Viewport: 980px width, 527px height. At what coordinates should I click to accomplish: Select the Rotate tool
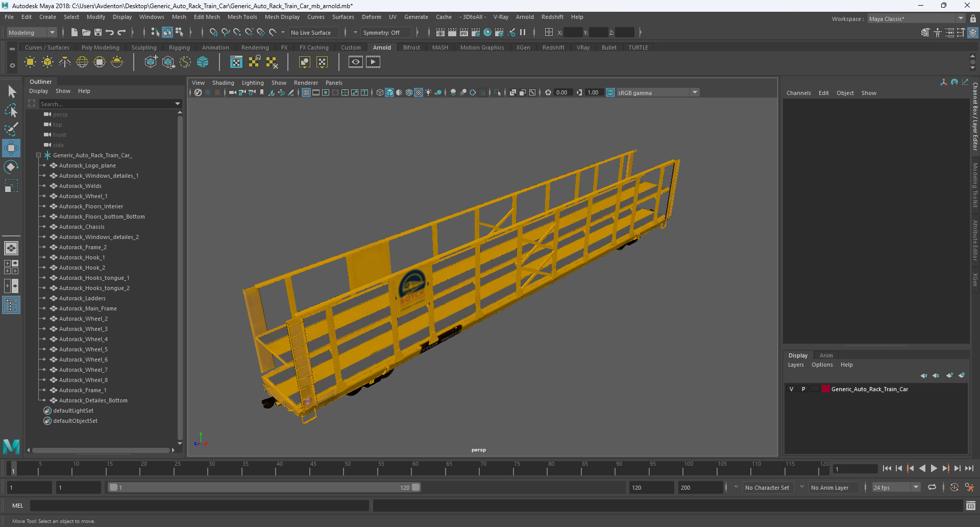11,167
